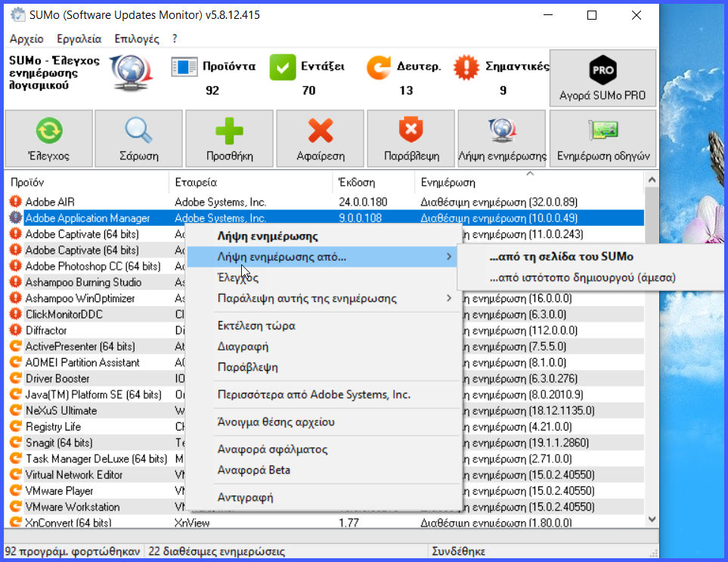Click the Αφαίρεση red X button
Image resolution: width=728 pixels, height=562 pixels.
[321, 138]
